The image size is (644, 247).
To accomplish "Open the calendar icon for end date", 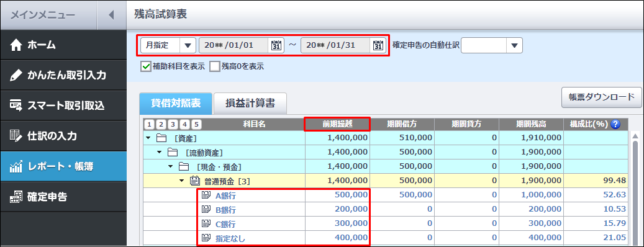I will click(378, 45).
